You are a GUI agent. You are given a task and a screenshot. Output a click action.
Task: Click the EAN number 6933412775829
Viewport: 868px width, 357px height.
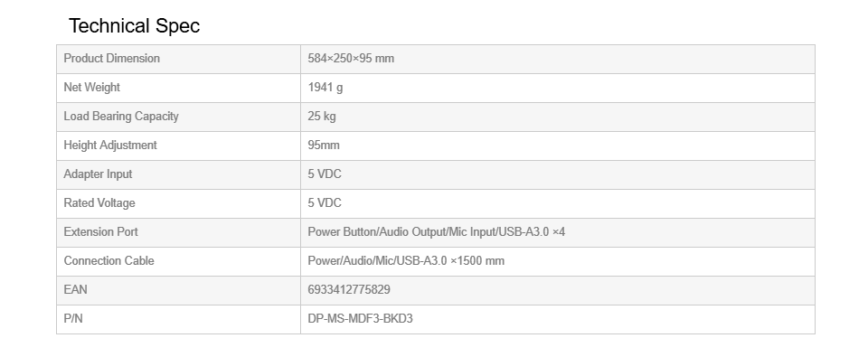click(349, 289)
